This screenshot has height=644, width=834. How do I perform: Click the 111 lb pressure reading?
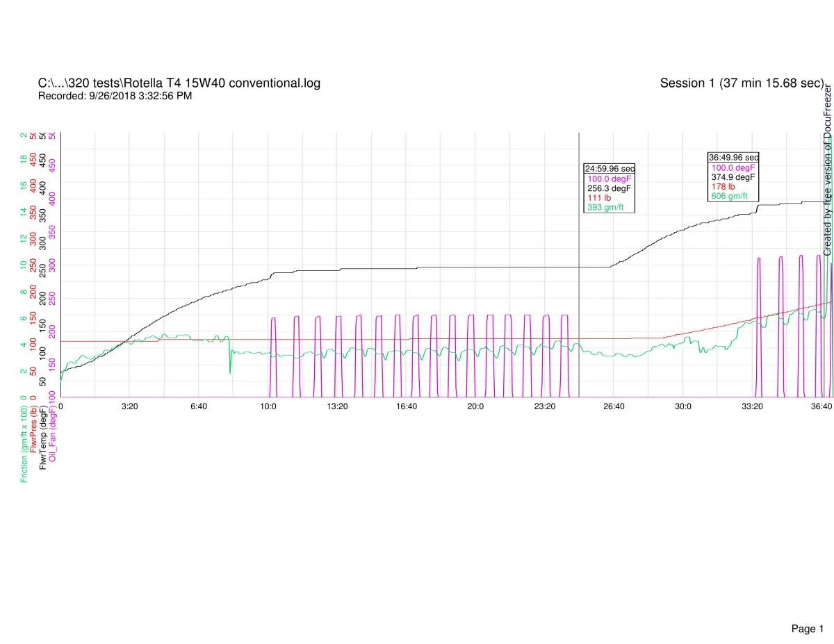pyautogui.click(x=599, y=198)
